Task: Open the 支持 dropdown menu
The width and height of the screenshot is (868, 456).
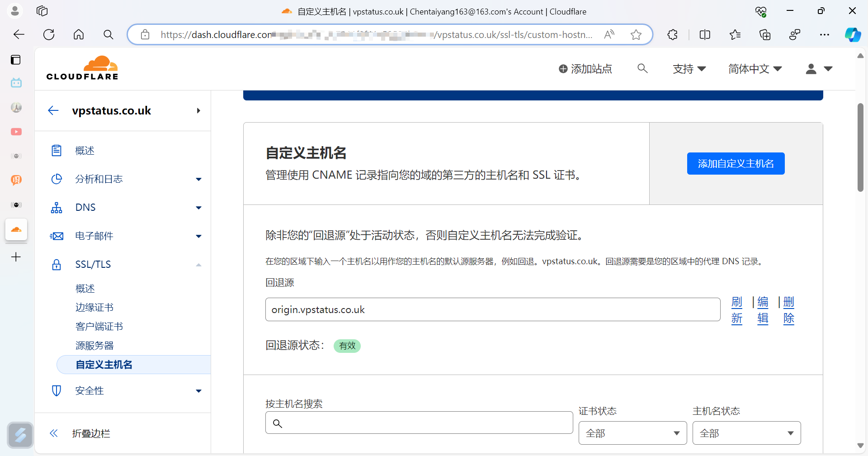Action: (689, 69)
